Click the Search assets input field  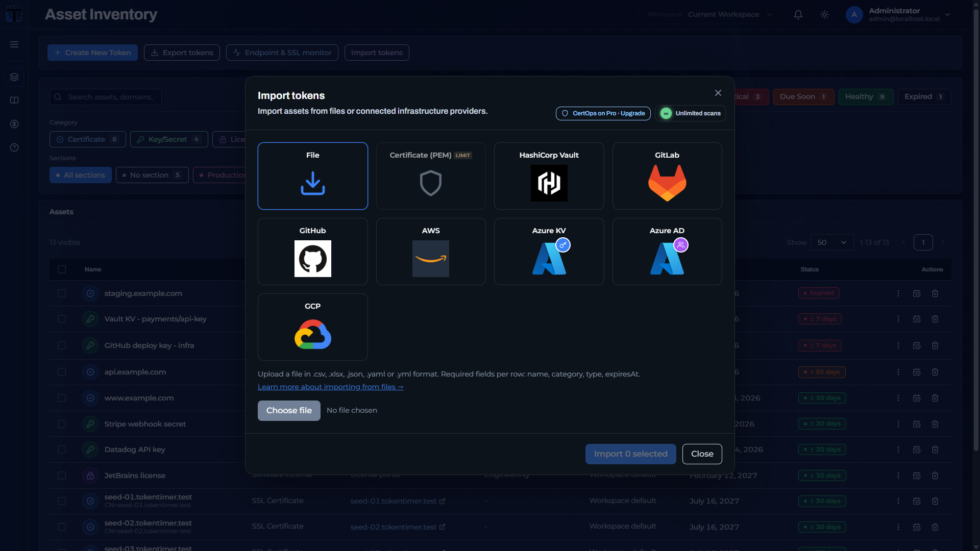point(106,97)
